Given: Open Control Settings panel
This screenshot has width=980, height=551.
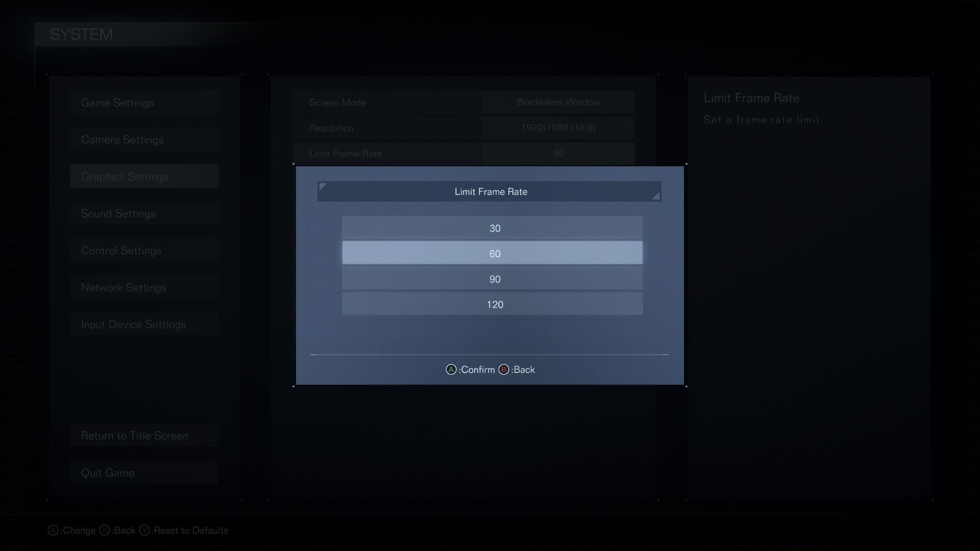Looking at the screenshot, I should point(121,251).
